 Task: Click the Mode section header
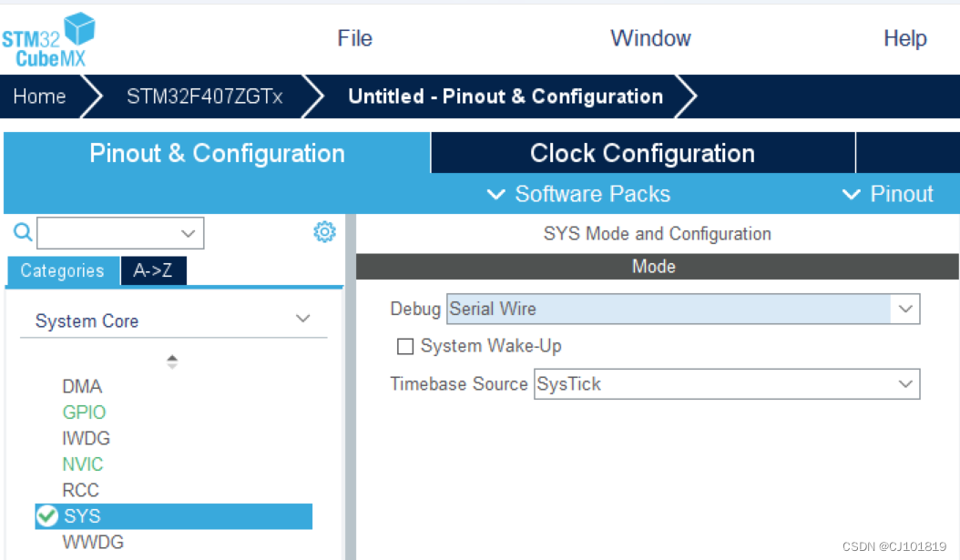(657, 266)
